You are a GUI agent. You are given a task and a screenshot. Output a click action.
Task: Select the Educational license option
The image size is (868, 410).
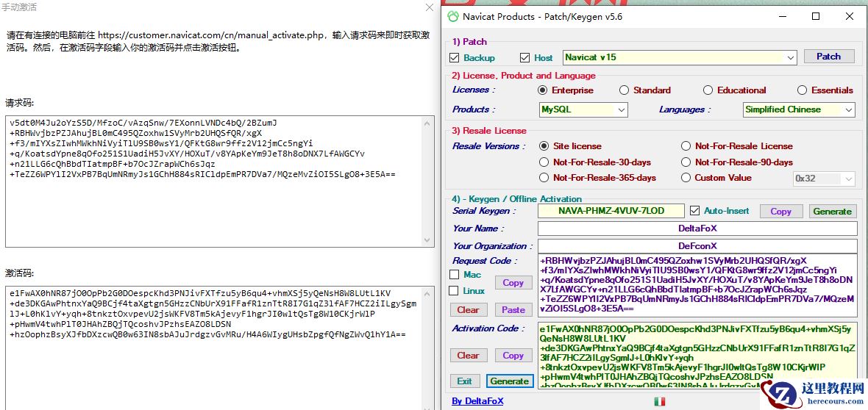(x=708, y=90)
